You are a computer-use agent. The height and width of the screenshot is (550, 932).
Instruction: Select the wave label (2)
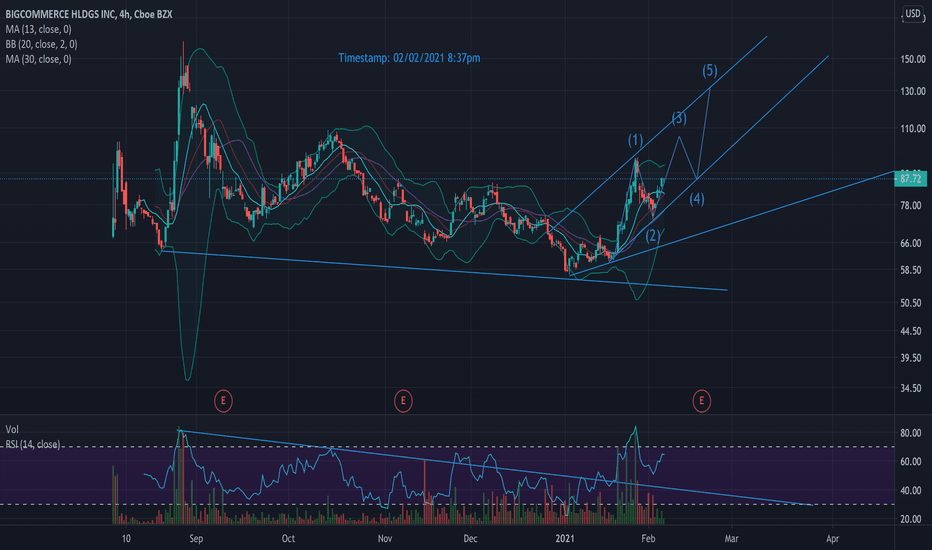click(653, 235)
